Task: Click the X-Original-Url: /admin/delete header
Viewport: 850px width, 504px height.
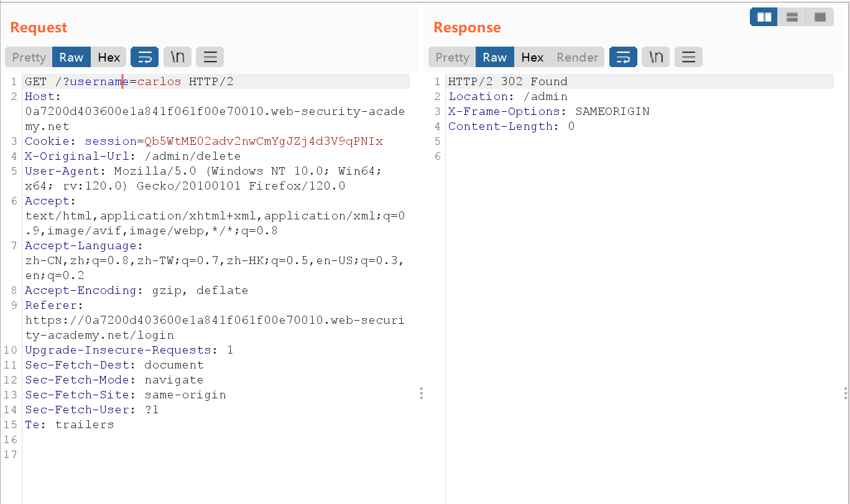Action: pyautogui.click(x=132, y=156)
